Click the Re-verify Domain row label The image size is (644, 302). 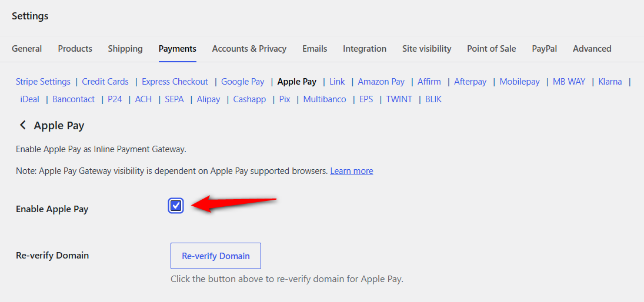[x=52, y=256]
